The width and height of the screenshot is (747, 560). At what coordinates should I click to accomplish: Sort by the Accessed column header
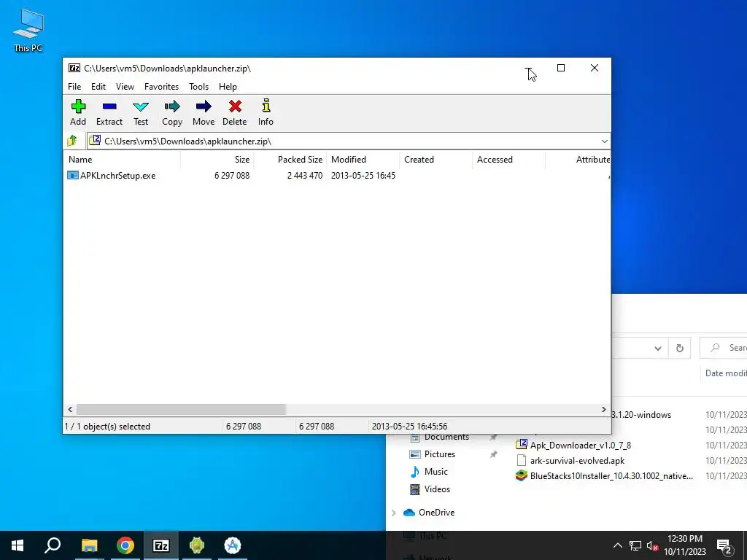(x=508, y=160)
